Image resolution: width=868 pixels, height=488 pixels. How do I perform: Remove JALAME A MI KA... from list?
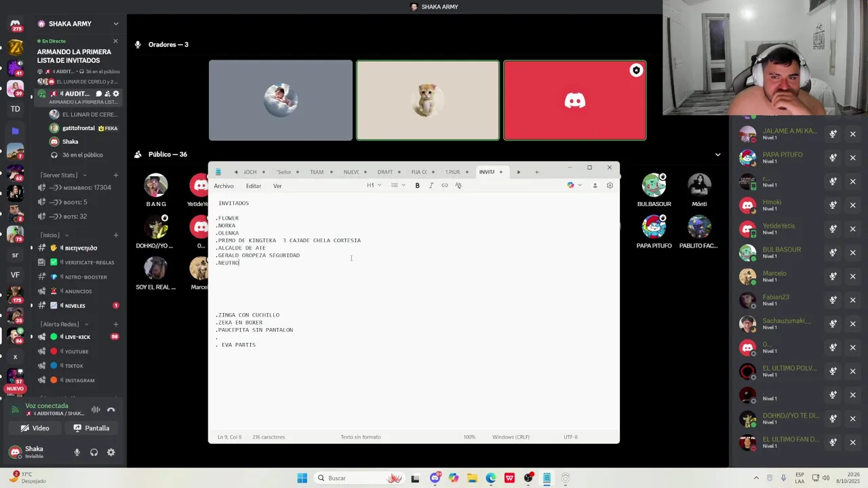coord(853,134)
